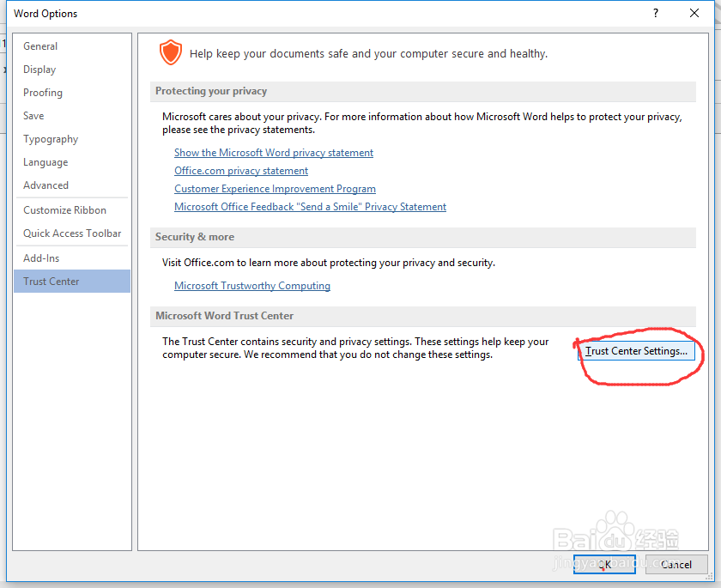Select Quick Access Toolbar category
Image resolution: width=721 pixels, height=588 pixels.
72,233
